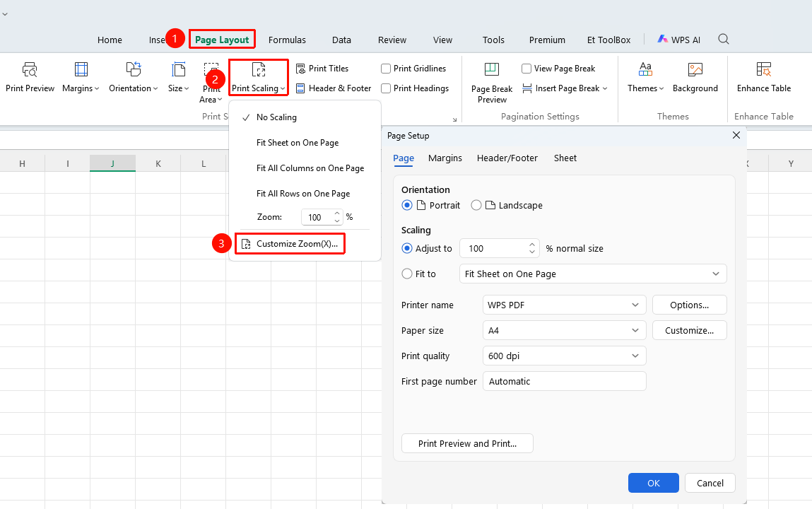
Task: Expand the quick access toolbar chevron
Action: coord(5,14)
